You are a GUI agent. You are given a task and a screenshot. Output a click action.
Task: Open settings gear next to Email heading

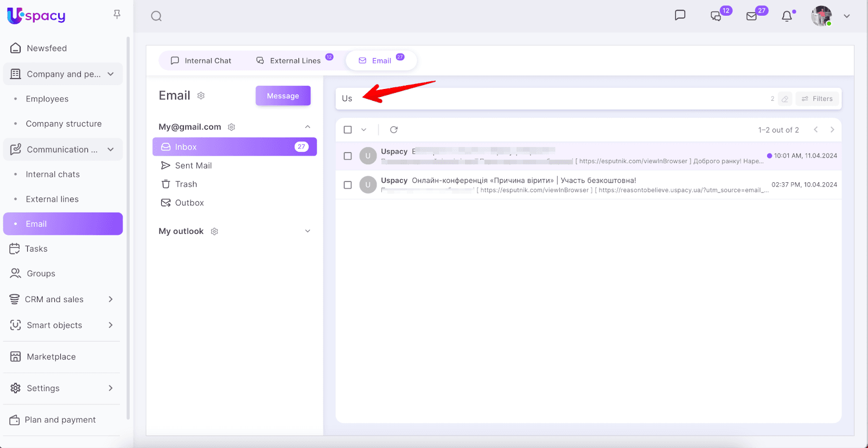click(x=201, y=96)
